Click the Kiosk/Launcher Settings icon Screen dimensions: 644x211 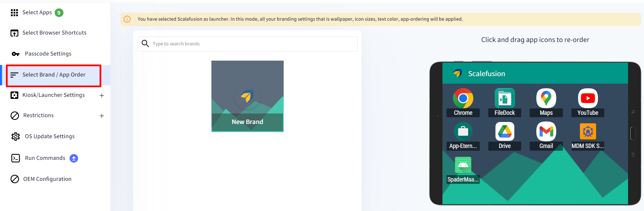coord(14,95)
